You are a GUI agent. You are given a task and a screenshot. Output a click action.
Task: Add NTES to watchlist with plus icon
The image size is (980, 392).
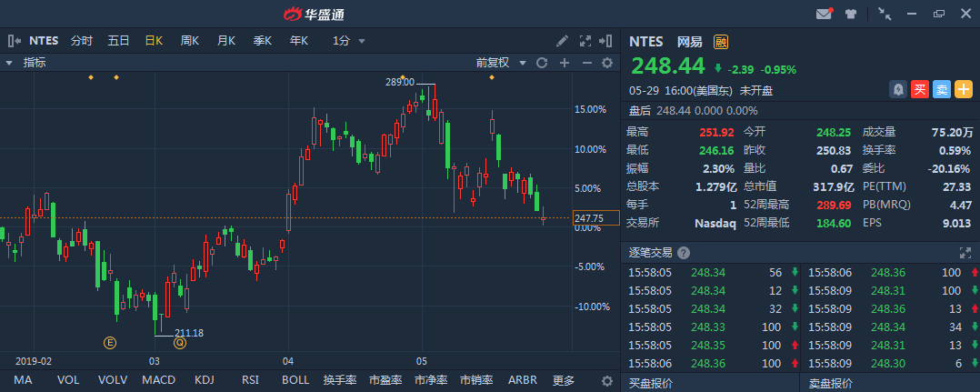point(963,89)
